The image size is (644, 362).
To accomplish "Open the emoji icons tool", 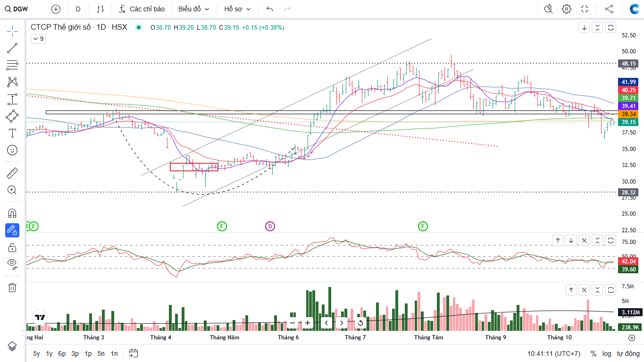I will tap(12, 150).
